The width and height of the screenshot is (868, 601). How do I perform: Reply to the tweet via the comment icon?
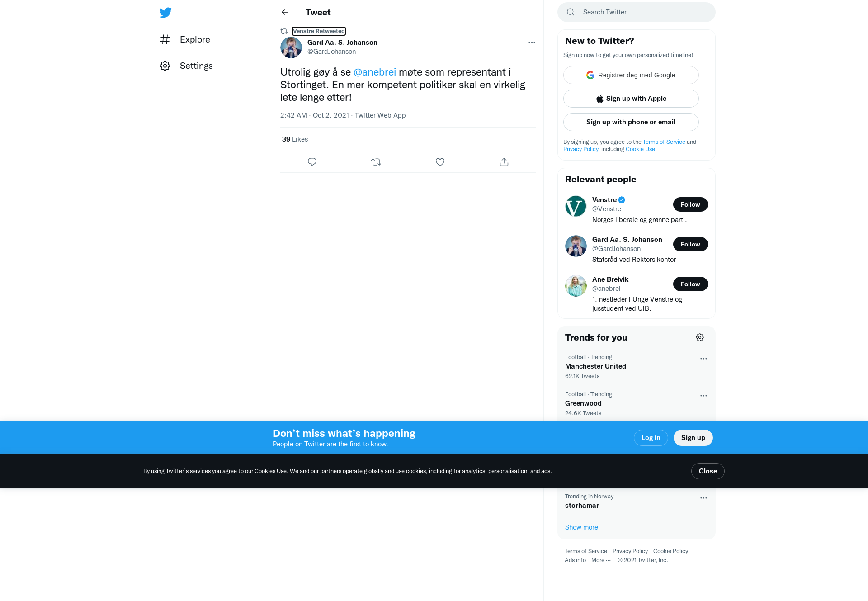(x=312, y=162)
